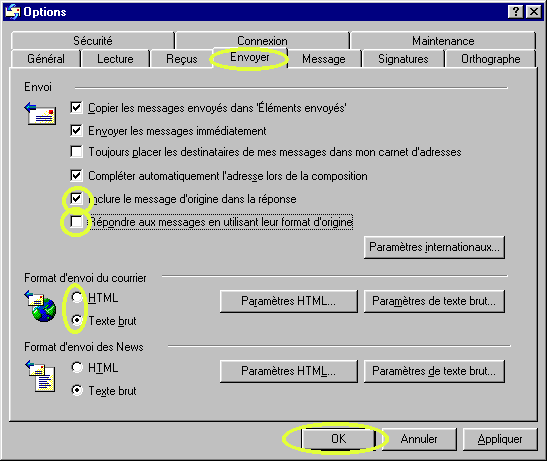The height and width of the screenshot is (461, 547).
Task: Click the Options title bar icon
Action: [13, 12]
